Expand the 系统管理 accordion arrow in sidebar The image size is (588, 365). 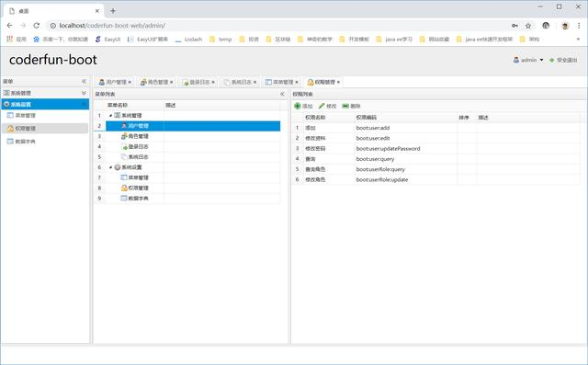(84, 93)
